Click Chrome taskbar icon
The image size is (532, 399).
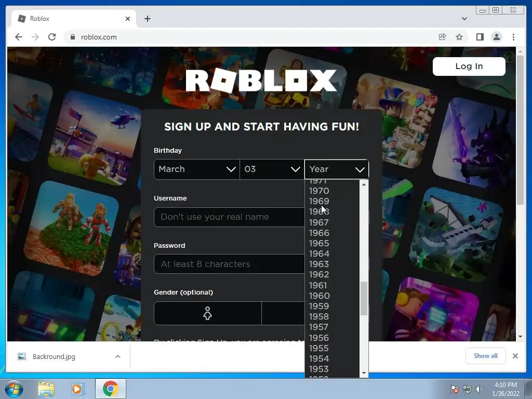click(x=111, y=389)
